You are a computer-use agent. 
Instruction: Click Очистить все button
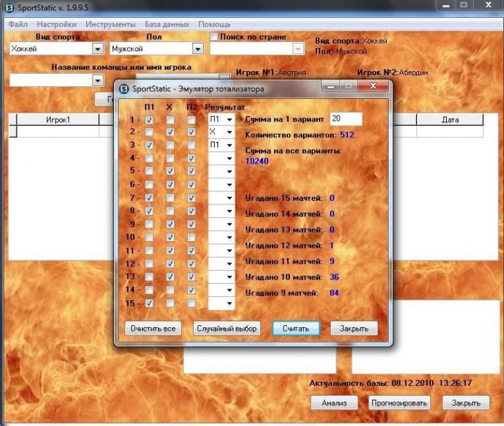[x=153, y=329]
